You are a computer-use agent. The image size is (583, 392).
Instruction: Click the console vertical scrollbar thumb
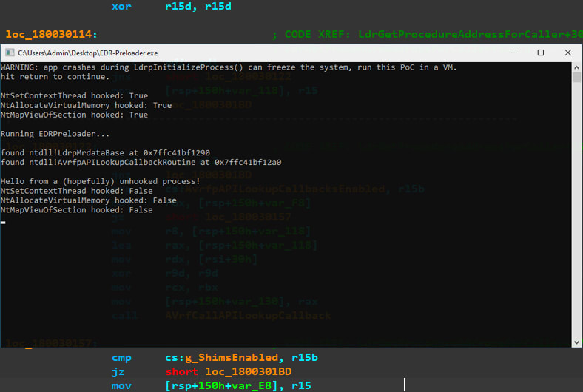tap(576, 78)
